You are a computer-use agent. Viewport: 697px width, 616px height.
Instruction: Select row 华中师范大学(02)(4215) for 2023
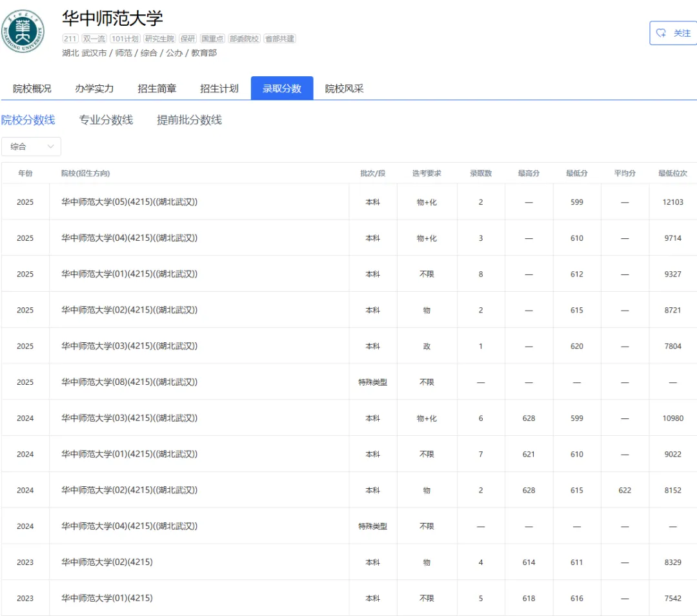(x=349, y=562)
